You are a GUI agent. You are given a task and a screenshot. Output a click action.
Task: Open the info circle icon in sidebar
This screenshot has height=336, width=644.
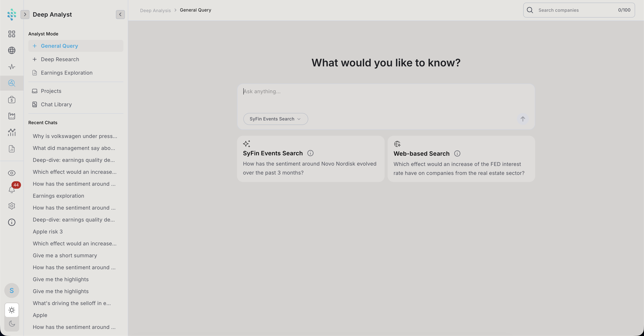tap(12, 222)
